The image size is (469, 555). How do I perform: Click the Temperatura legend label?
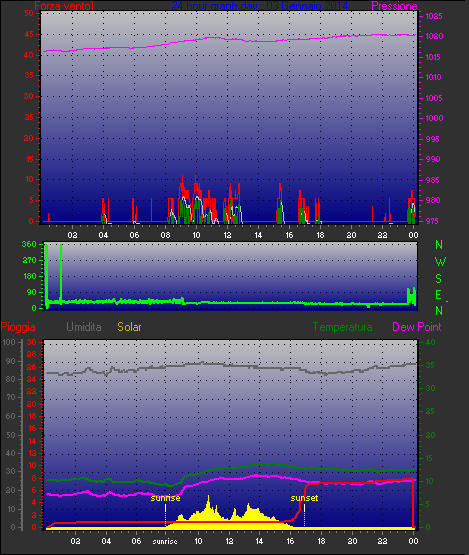342,327
